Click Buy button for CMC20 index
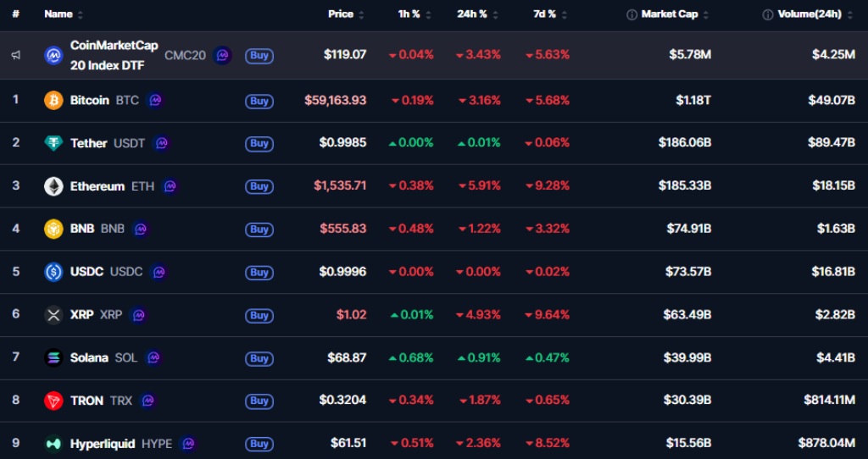868x459 pixels. click(x=259, y=55)
